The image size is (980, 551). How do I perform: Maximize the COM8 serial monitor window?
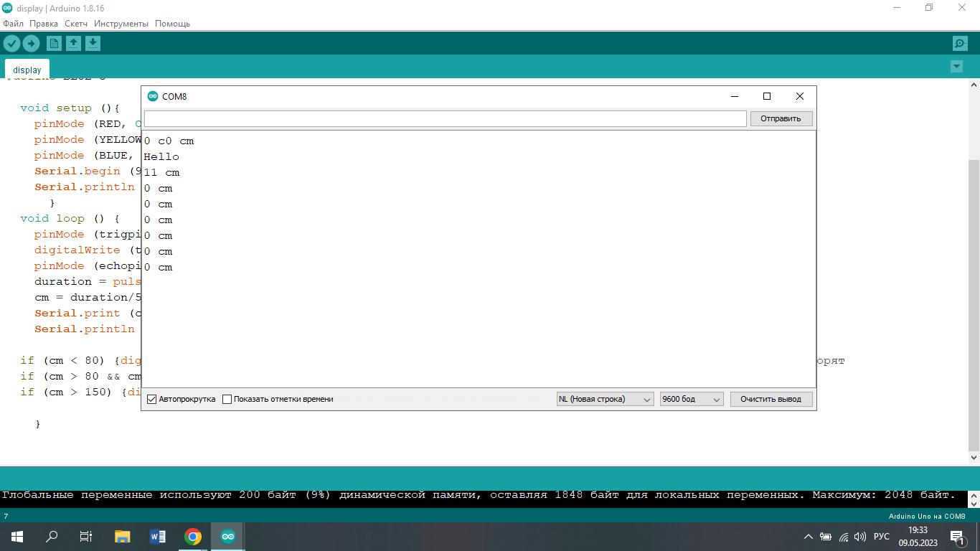766,96
